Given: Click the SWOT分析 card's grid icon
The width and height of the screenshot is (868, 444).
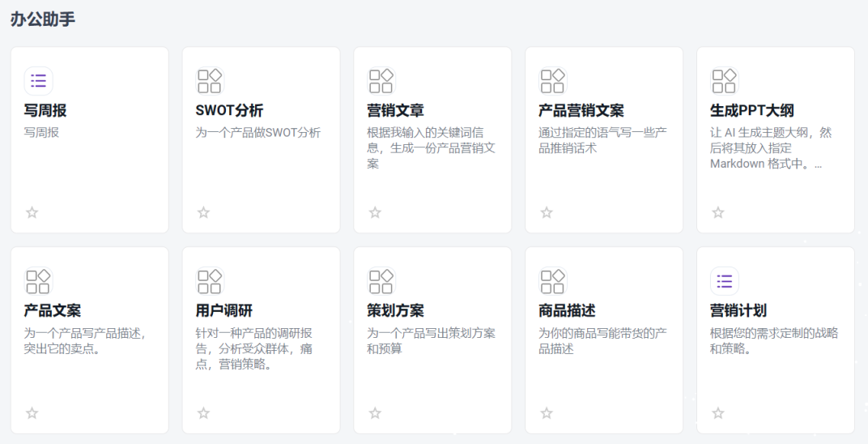Looking at the screenshot, I should 210,81.
